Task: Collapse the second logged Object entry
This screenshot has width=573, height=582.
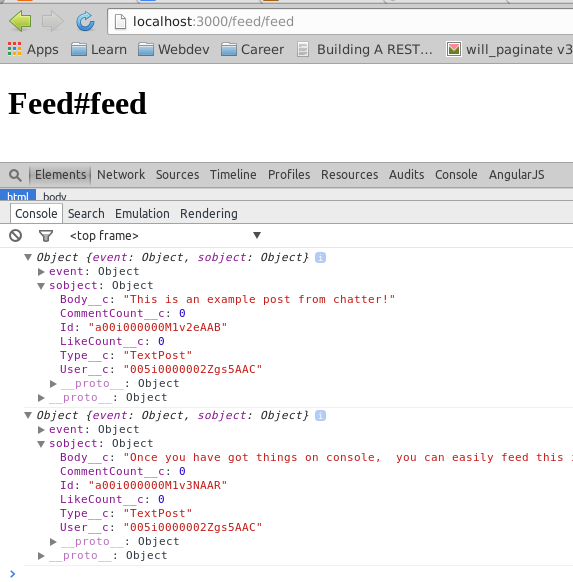Action: pyautogui.click(x=28, y=415)
